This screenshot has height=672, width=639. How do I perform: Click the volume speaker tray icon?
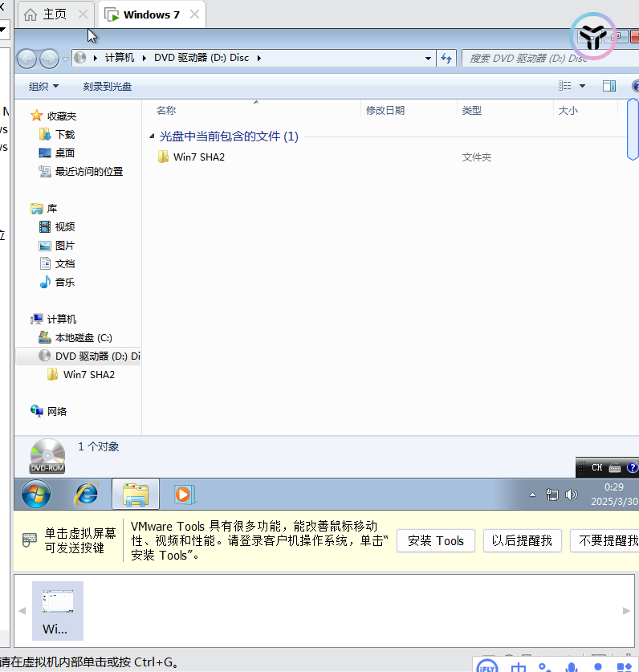(x=572, y=495)
